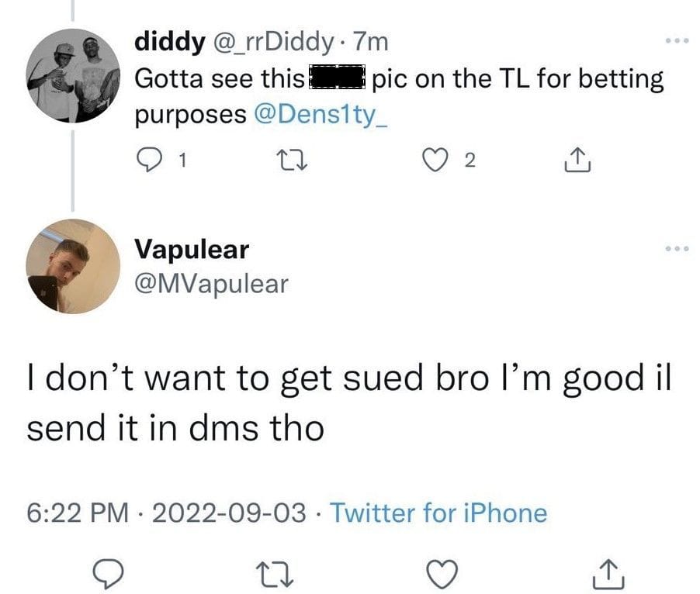700x594 pixels.
Task: Open the @MVapulear handle
Action: click(x=211, y=285)
